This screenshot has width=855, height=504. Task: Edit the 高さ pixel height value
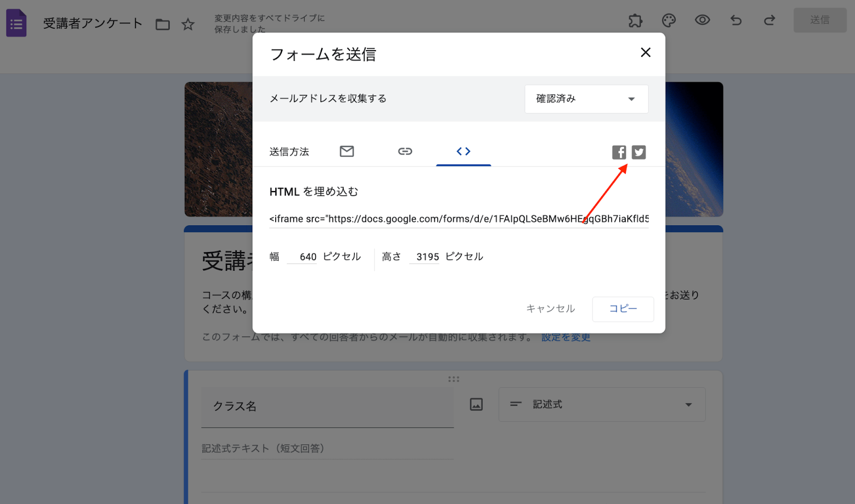tap(424, 256)
